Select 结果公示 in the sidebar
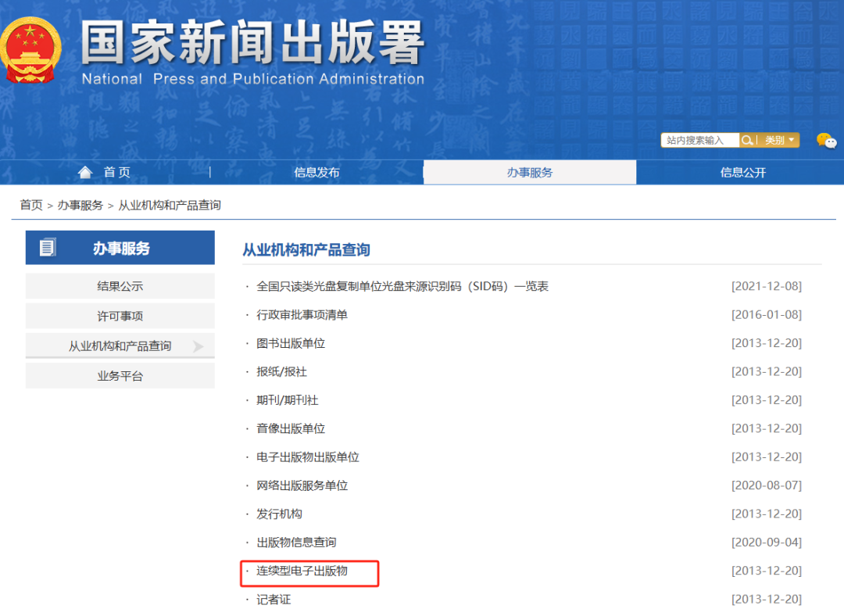Image resolution: width=844 pixels, height=616 pixels. click(120, 286)
